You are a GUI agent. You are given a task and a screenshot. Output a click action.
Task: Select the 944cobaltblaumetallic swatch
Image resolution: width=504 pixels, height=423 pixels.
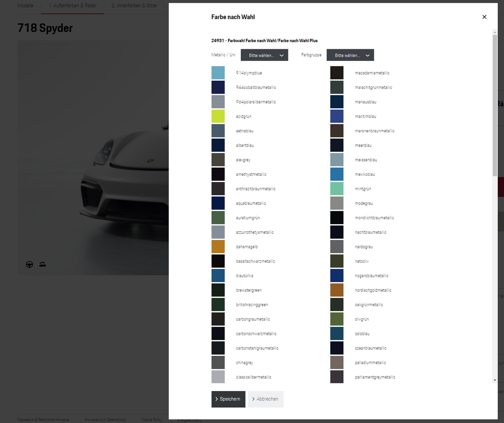[218, 87]
